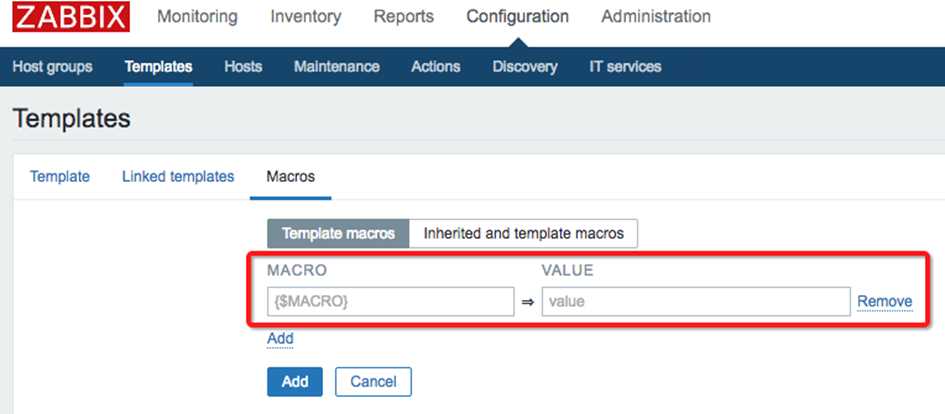Select the Configuration menu

point(518,16)
